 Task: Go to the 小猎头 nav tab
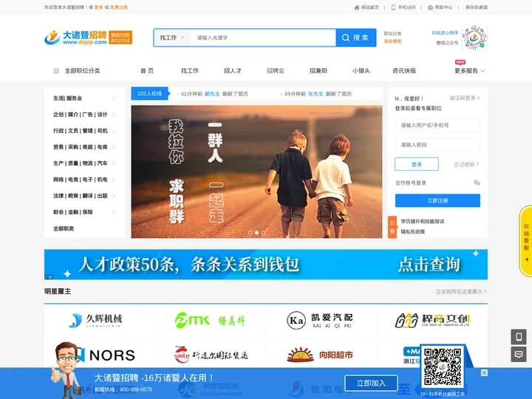click(x=361, y=71)
